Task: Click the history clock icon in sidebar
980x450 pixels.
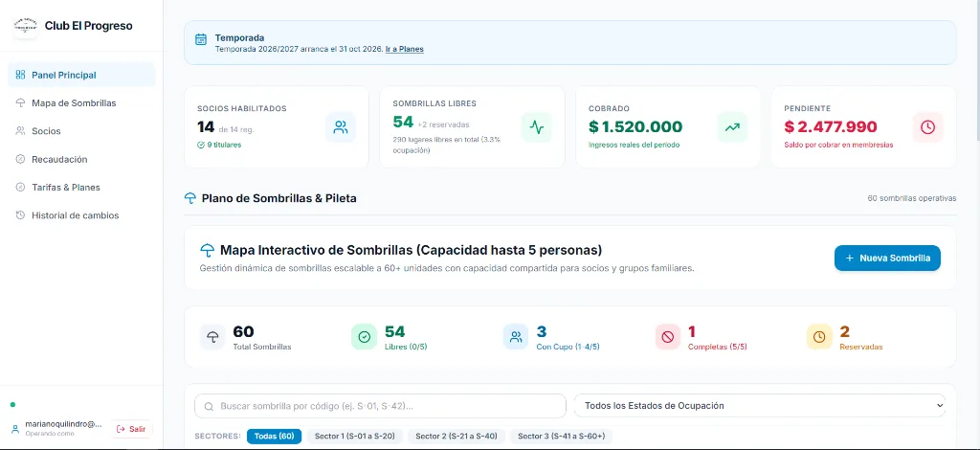Action: tap(20, 215)
